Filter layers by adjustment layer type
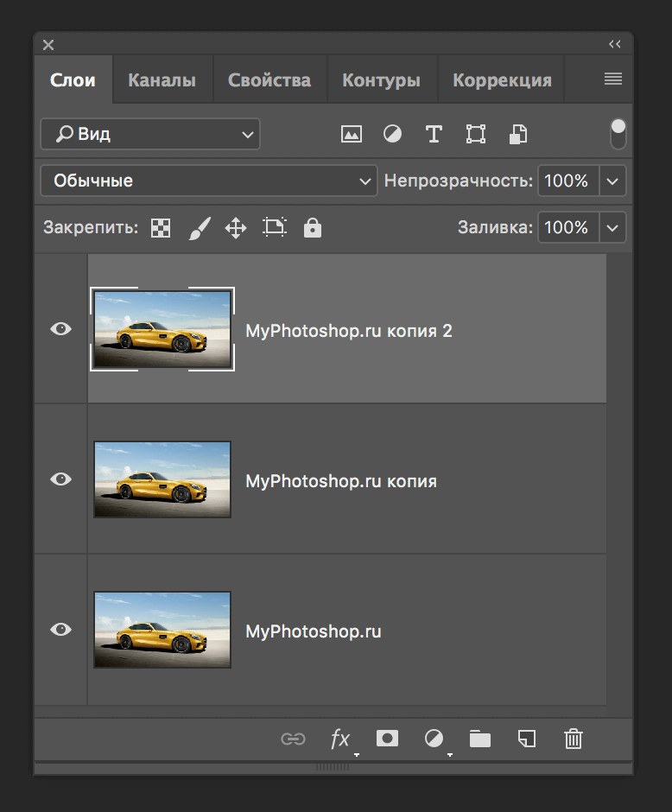Image resolution: width=672 pixels, height=812 pixels. point(392,134)
